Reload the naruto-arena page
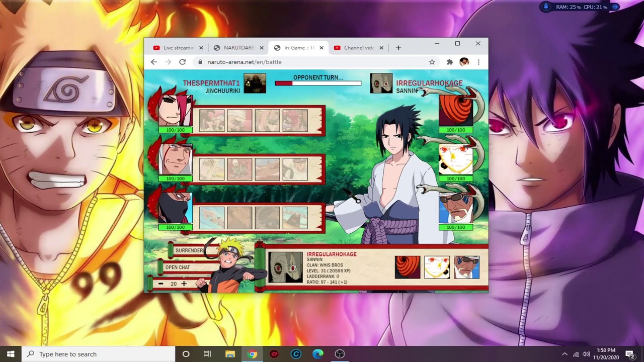This screenshot has height=362, width=644. [182, 62]
